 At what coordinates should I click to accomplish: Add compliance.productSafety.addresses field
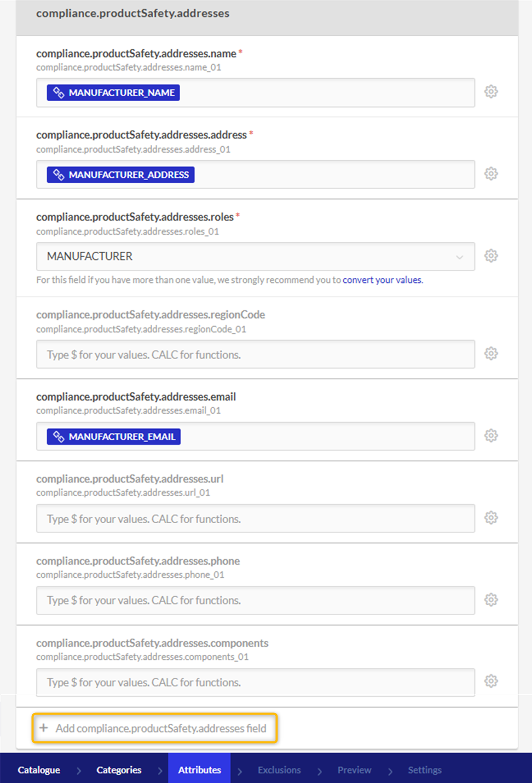(x=155, y=728)
